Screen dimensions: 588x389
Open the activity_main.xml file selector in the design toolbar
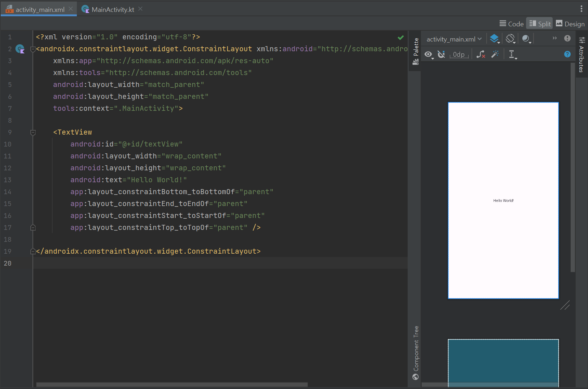point(454,39)
